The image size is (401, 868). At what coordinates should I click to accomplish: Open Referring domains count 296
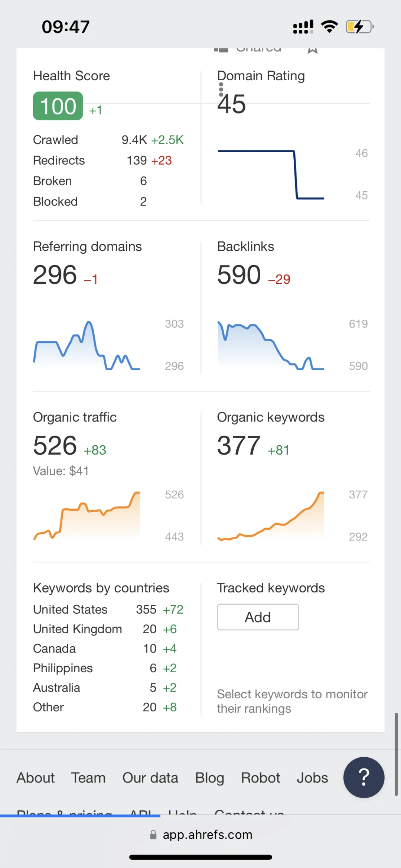[x=55, y=275]
